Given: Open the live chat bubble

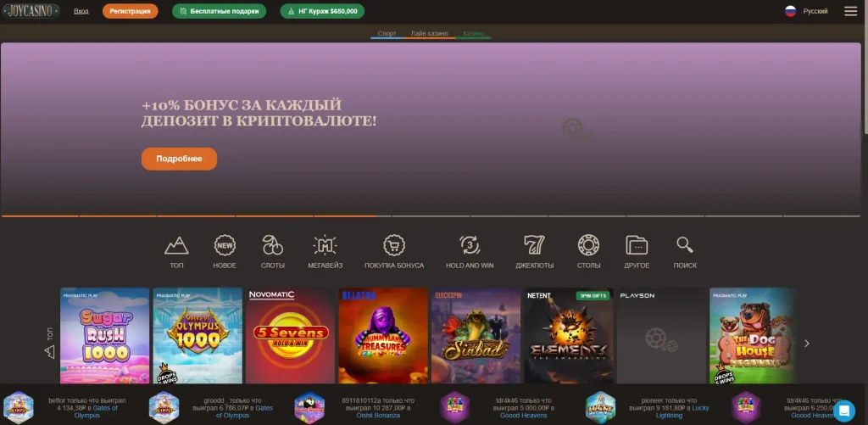Looking at the screenshot, I should [844, 411].
